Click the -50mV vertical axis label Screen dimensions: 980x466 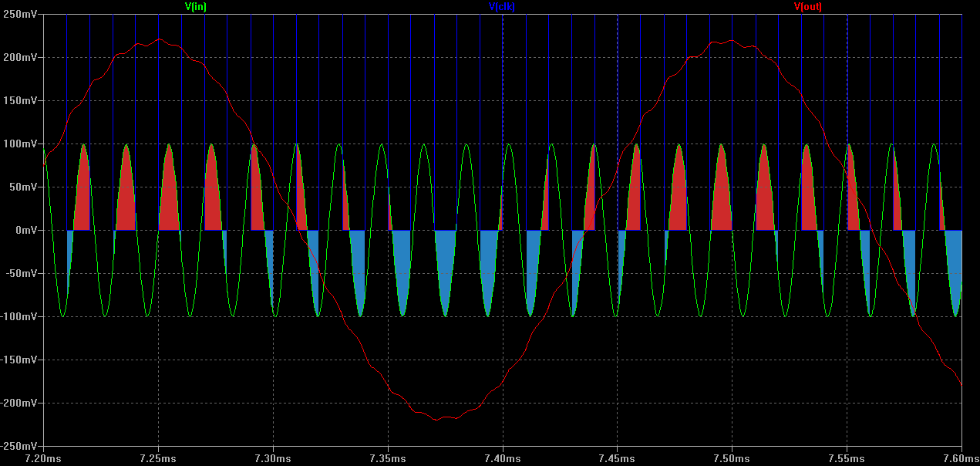tap(22, 274)
